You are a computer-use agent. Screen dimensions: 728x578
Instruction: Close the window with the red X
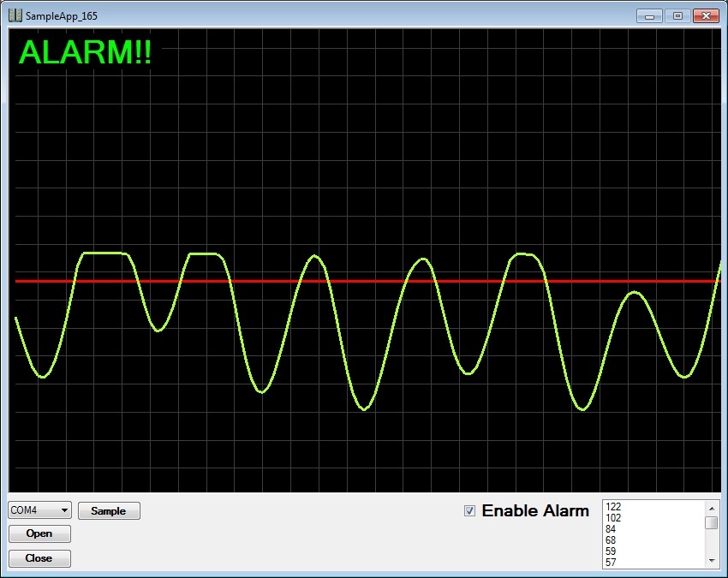click(x=706, y=15)
